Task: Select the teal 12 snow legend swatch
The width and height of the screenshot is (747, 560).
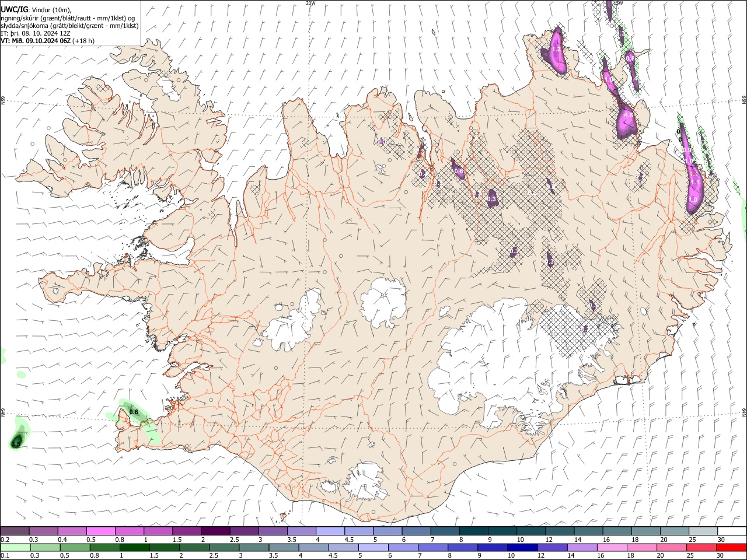Action: [559, 531]
